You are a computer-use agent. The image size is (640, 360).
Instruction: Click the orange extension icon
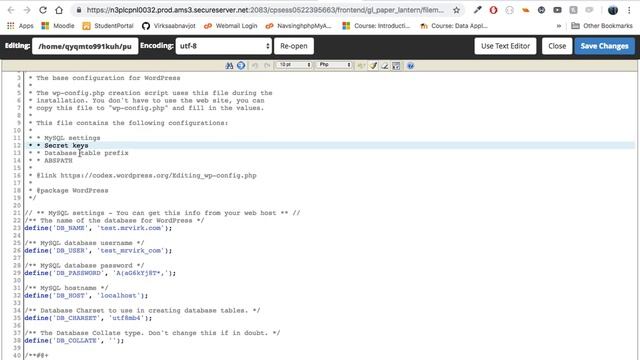(x=525, y=10)
